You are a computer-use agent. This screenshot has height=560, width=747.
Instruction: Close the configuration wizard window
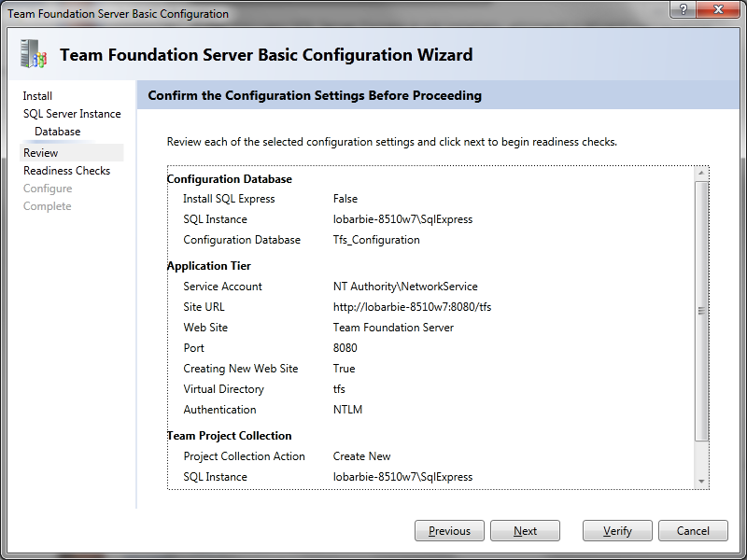pos(718,9)
